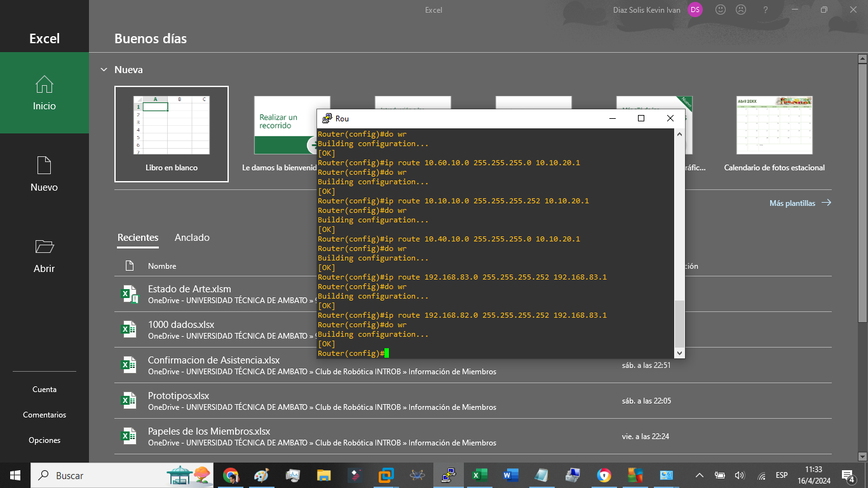This screenshot has height=488, width=868.
Task: Click the 10.60.10.0 ip route line
Action: point(449,163)
